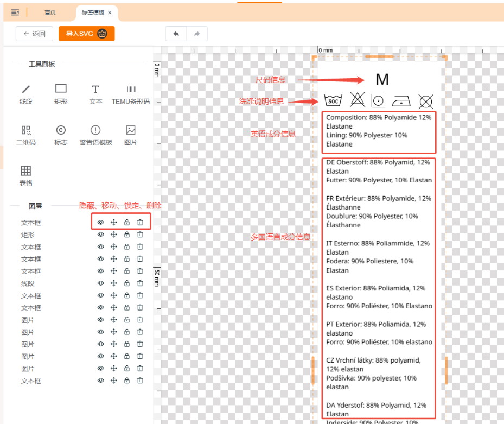Select the do-not-bleach triangle symbol
504x424 pixels.
point(358,99)
